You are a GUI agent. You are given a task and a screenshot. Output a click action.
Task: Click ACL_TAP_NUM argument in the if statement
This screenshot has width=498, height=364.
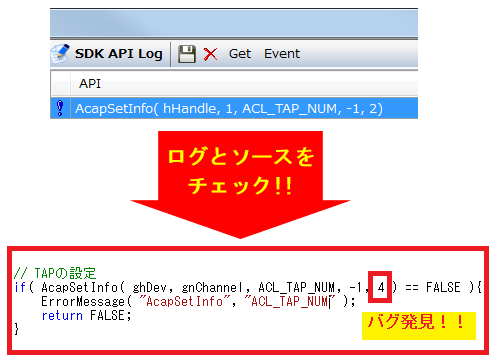296,287
